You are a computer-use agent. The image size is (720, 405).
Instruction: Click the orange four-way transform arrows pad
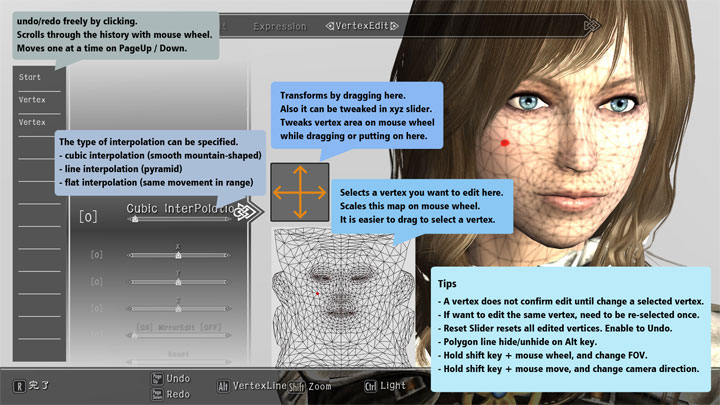(300, 192)
